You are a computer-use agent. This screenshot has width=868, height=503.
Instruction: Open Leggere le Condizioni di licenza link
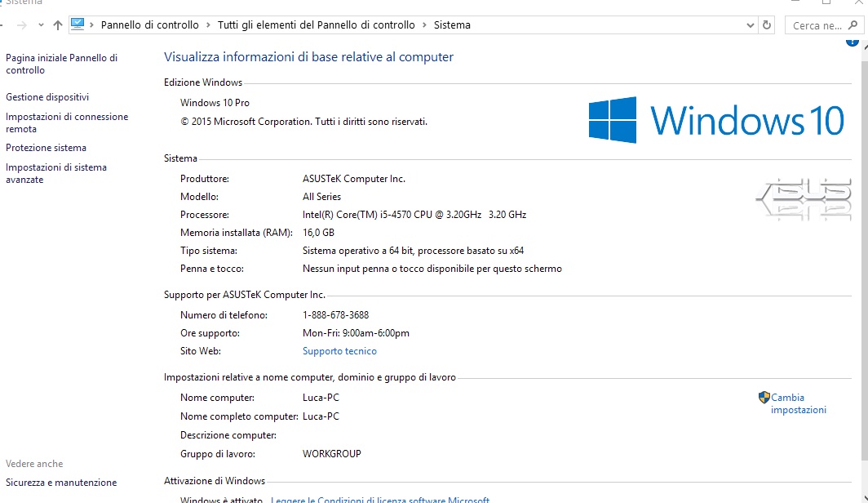pos(380,499)
